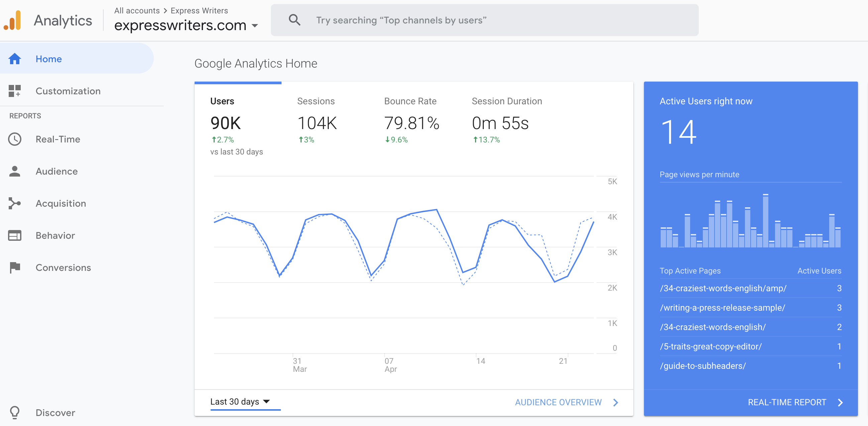Open the Audience Overview report

558,402
